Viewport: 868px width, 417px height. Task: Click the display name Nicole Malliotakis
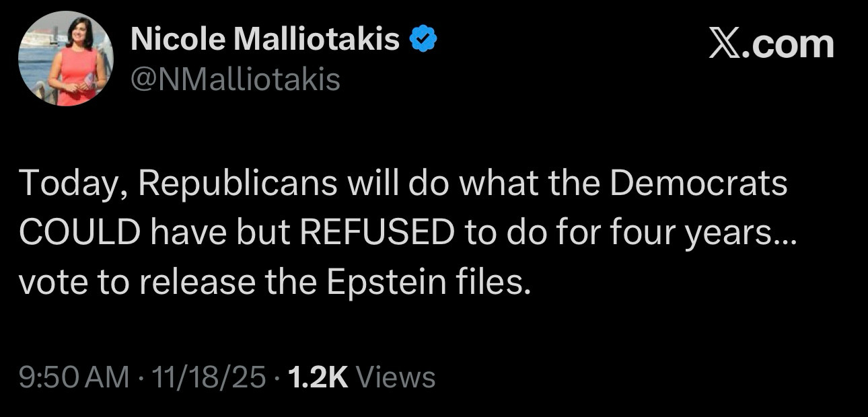(266, 41)
